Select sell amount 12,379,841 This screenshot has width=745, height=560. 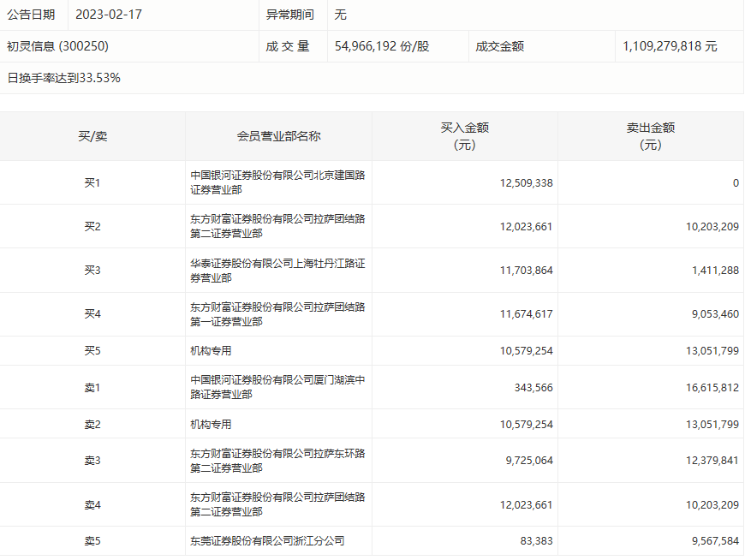(712, 461)
